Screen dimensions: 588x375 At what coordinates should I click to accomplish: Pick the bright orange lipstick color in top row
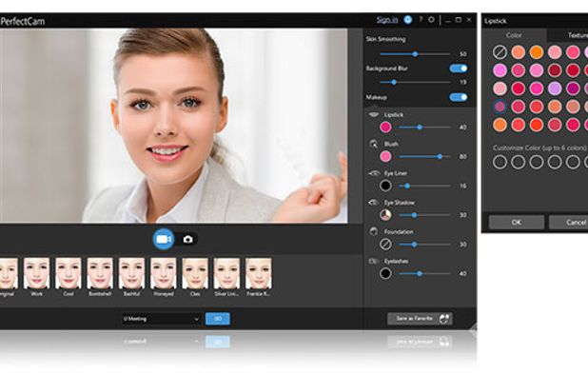pyautogui.click(x=537, y=52)
